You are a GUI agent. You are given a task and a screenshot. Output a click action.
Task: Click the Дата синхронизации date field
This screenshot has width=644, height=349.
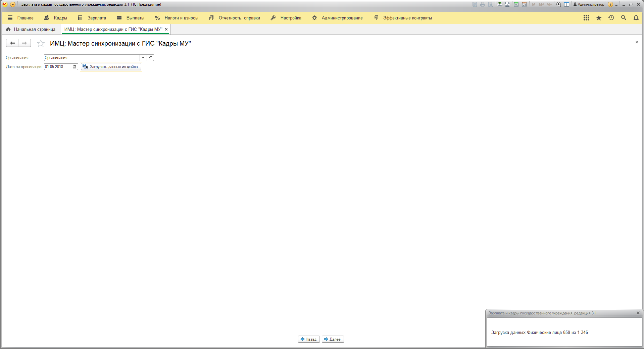click(57, 67)
